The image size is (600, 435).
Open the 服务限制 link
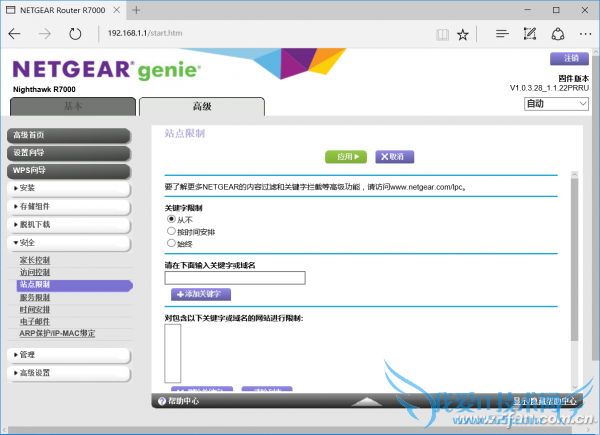click(x=35, y=298)
